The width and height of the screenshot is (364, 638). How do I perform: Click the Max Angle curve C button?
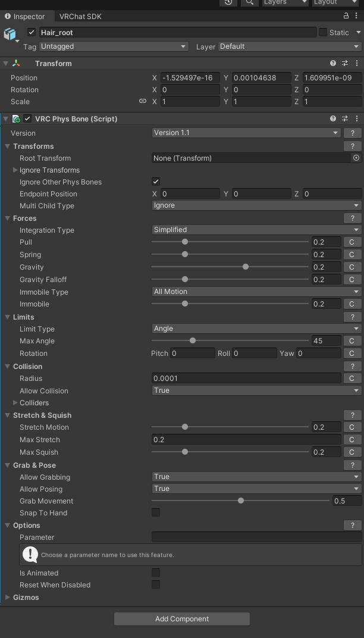tap(352, 341)
